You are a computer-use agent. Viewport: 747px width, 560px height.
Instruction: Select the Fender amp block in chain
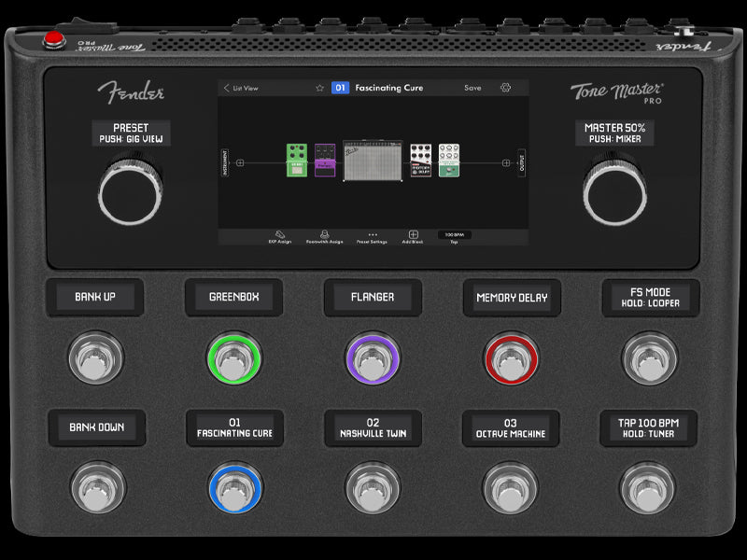click(x=373, y=161)
